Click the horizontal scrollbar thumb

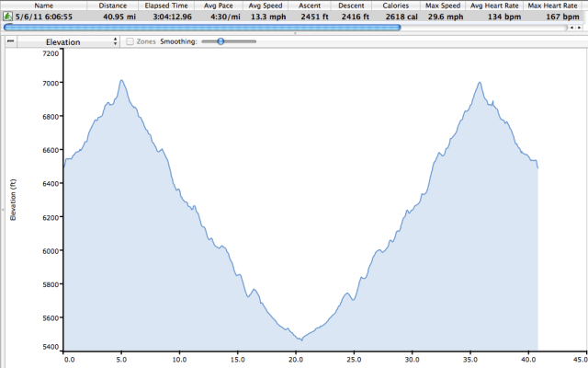[x=202, y=27]
